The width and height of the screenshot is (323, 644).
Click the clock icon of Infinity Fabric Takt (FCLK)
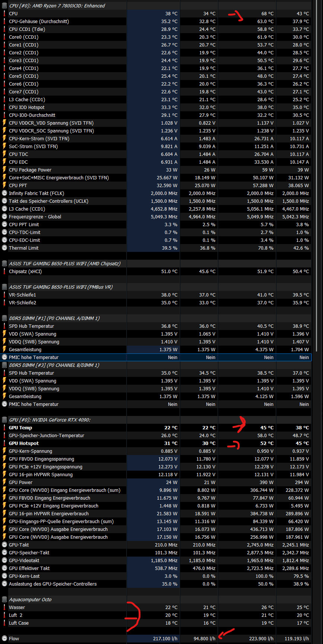pyautogui.click(x=4, y=193)
